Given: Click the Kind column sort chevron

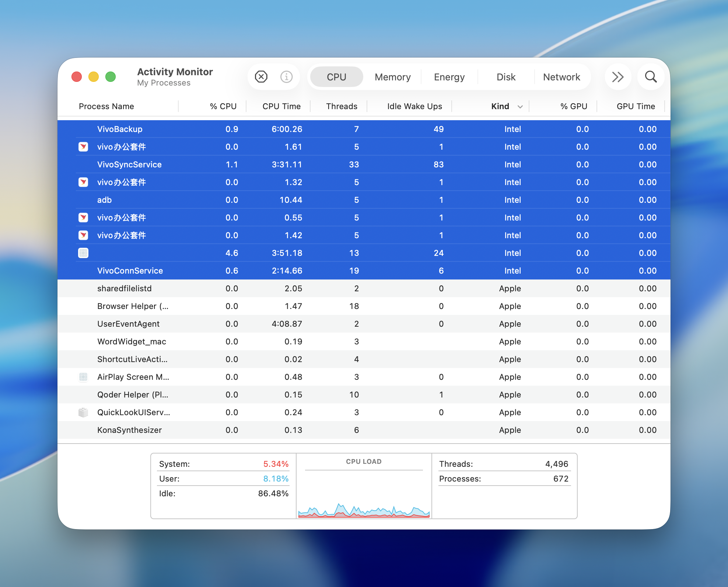Looking at the screenshot, I should pos(520,107).
